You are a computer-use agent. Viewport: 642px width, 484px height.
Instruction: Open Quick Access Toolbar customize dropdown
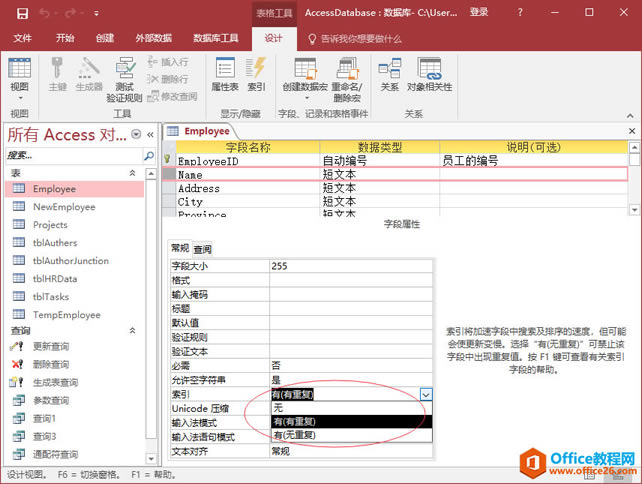96,14
